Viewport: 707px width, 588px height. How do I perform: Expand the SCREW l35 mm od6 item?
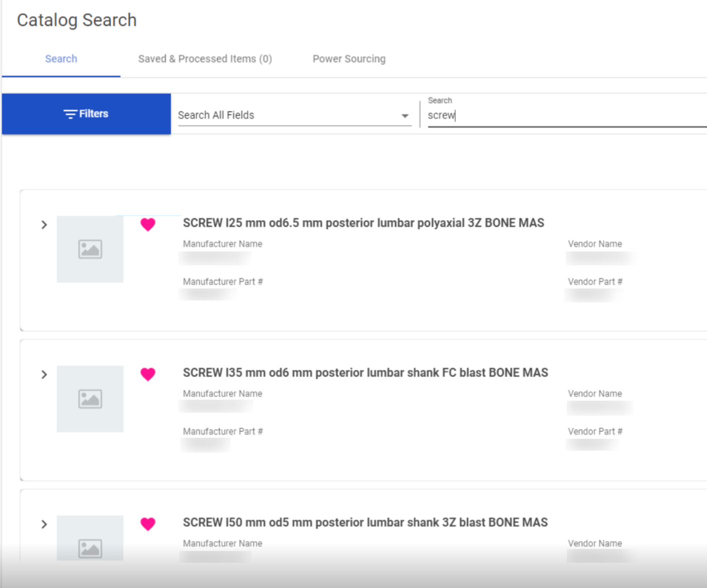pyautogui.click(x=44, y=374)
